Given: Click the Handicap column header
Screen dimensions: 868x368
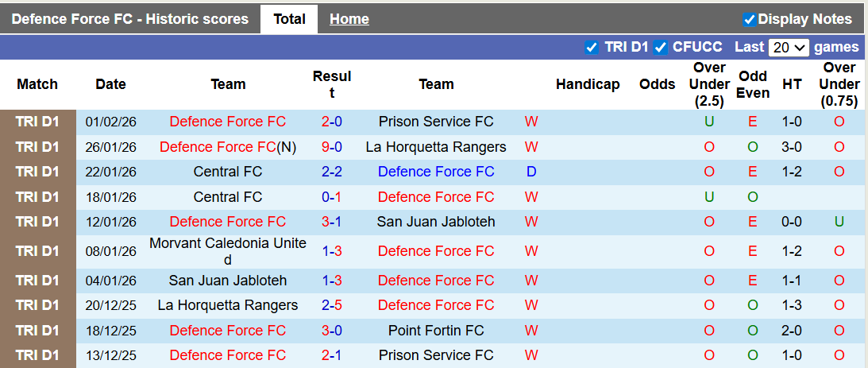Looking at the screenshot, I should pos(588,84).
